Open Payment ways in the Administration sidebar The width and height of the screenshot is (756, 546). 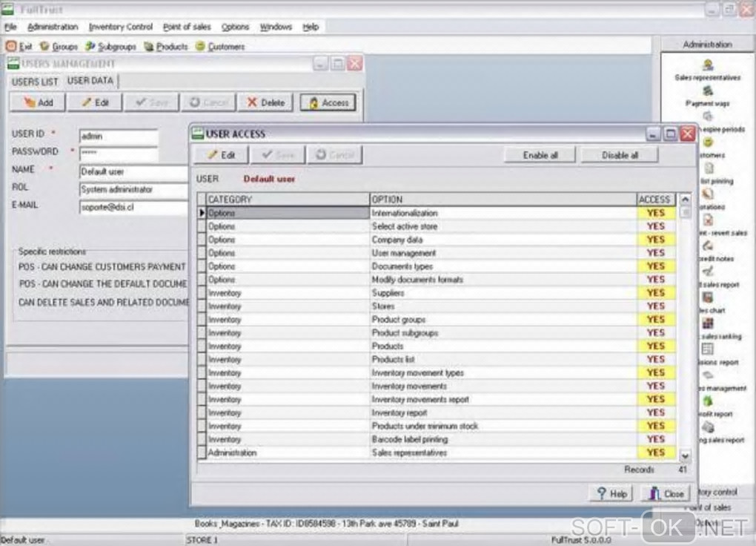tap(707, 96)
